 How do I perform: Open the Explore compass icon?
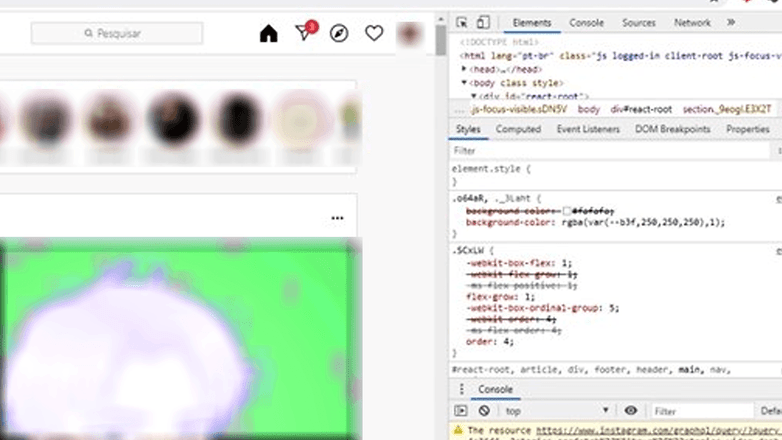[x=339, y=33]
